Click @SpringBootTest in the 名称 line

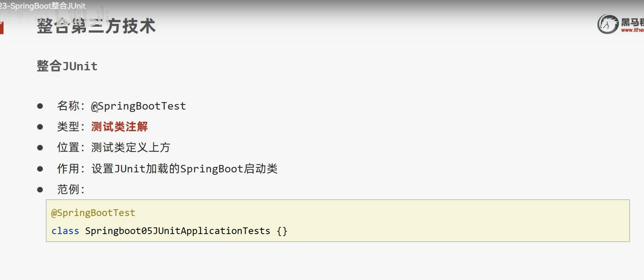pyautogui.click(x=139, y=106)
